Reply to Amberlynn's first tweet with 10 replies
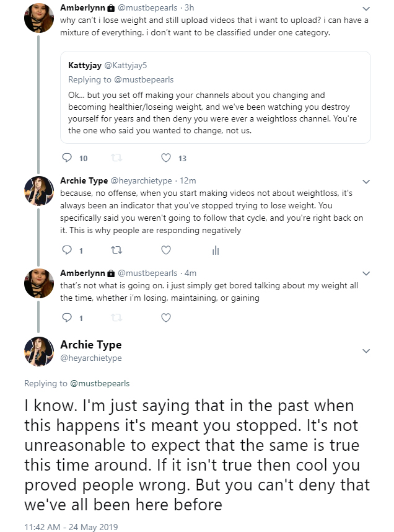The image size is (394, 532). point(67,157)
